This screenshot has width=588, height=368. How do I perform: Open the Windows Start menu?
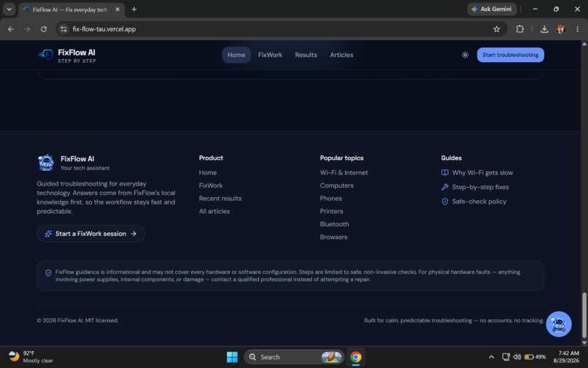(232, 357)
